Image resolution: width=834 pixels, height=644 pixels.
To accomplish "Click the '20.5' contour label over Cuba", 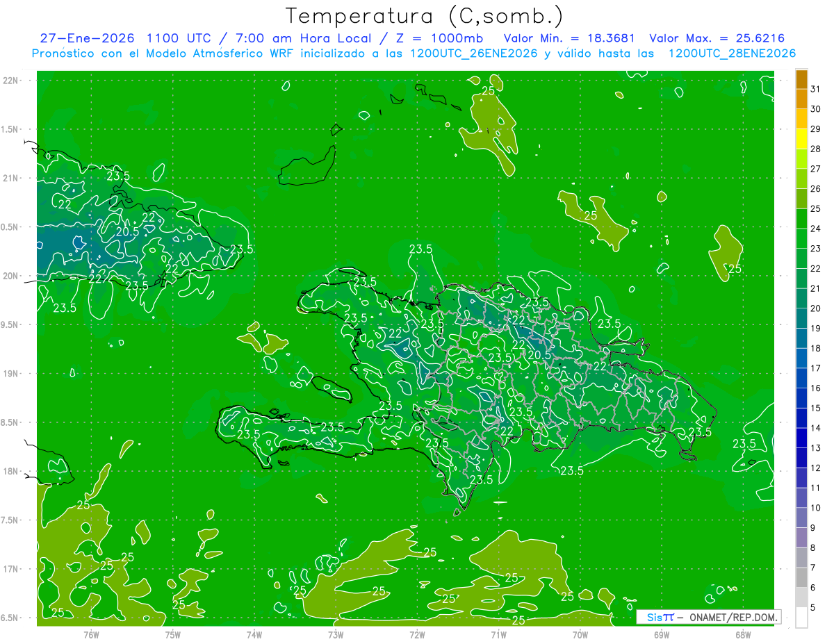I will (x=127, y=232).
